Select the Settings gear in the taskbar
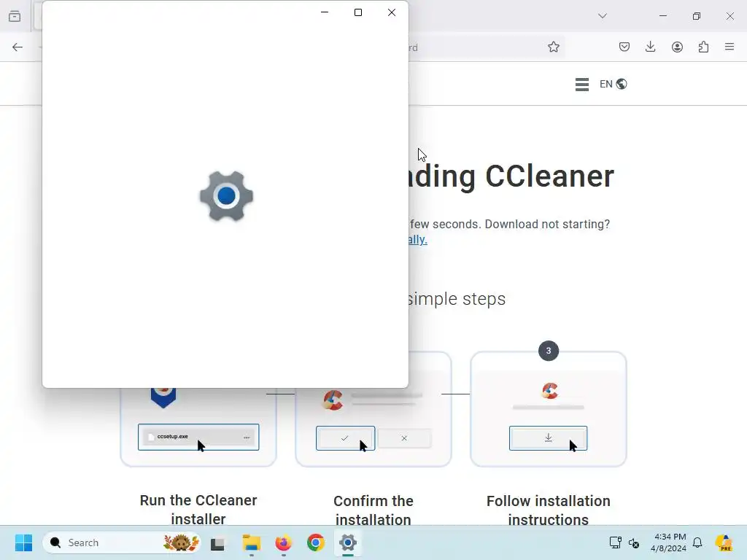Screen dimensions: 747x560 tap(348, 542)
